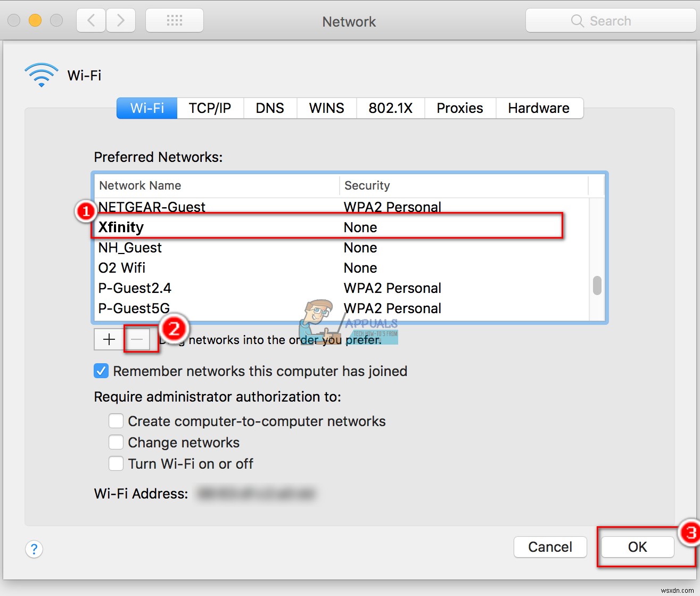
Task: Click the back navigation arrow
Action: tap(90, 20)
